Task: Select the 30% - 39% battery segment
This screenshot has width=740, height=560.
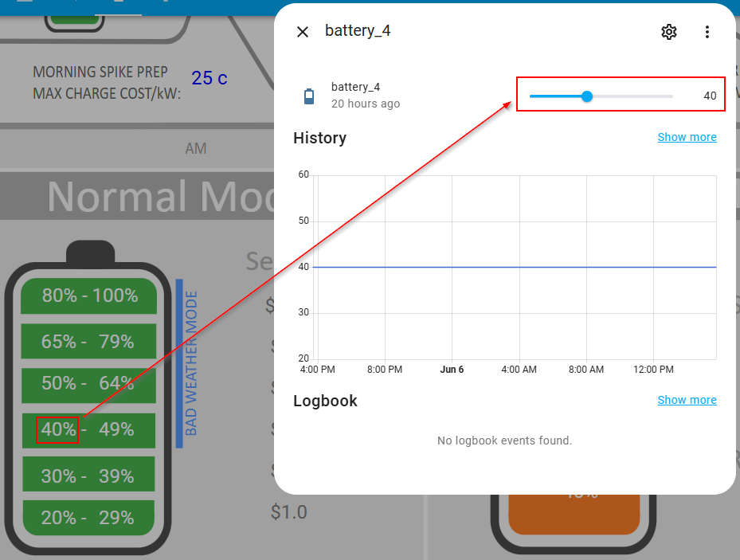Action: point(89,476)
